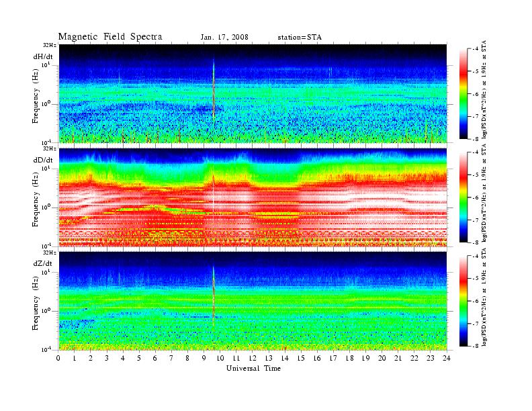Click the "7" tick on the time axis
This screenshot has width=532, height=411.
click(x=171, y=358)
